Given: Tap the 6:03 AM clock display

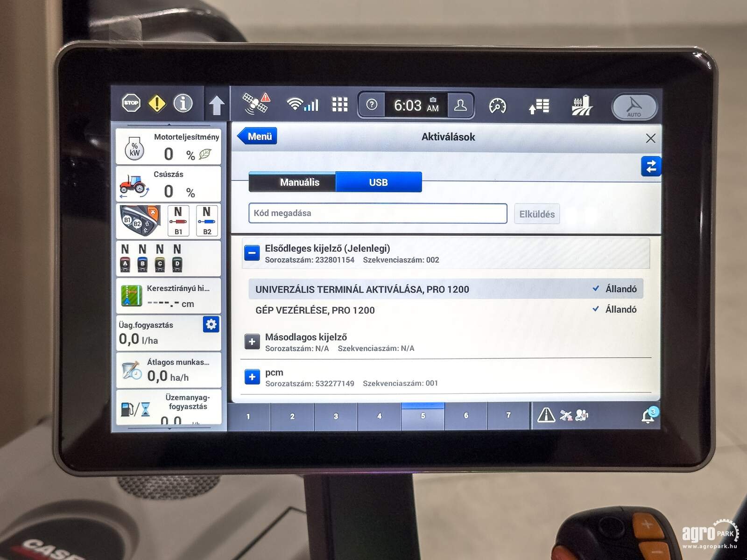Looking at the screenshot, I should coord(416,105).
